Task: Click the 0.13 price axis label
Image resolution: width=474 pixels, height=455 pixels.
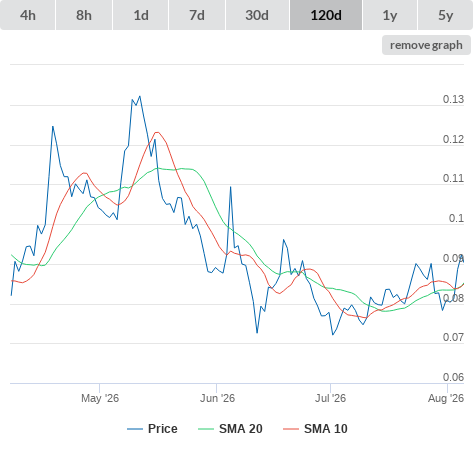Action: point(453,99)
